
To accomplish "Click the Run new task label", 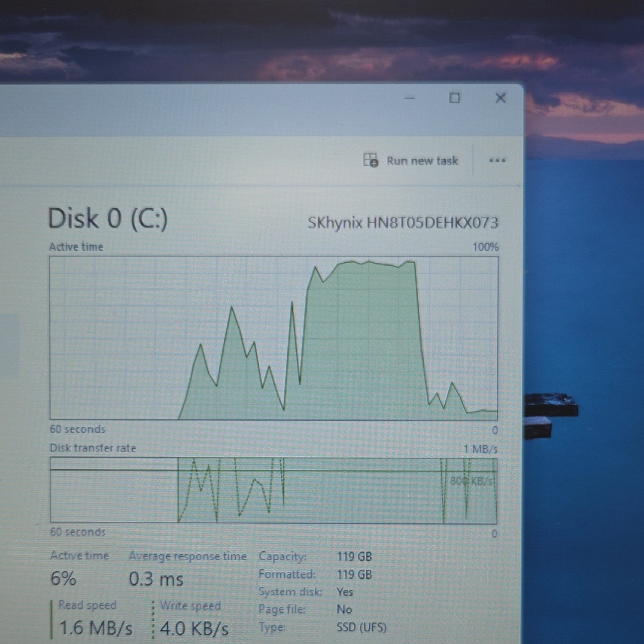I will [422, 161].
